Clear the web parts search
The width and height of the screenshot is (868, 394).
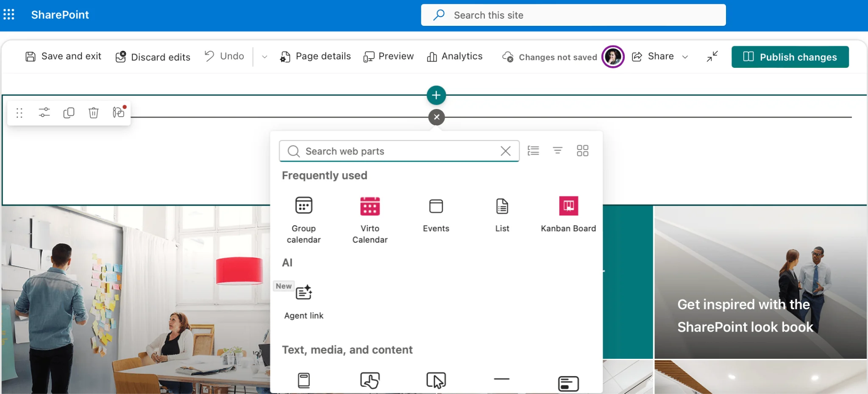pos(506,151)
